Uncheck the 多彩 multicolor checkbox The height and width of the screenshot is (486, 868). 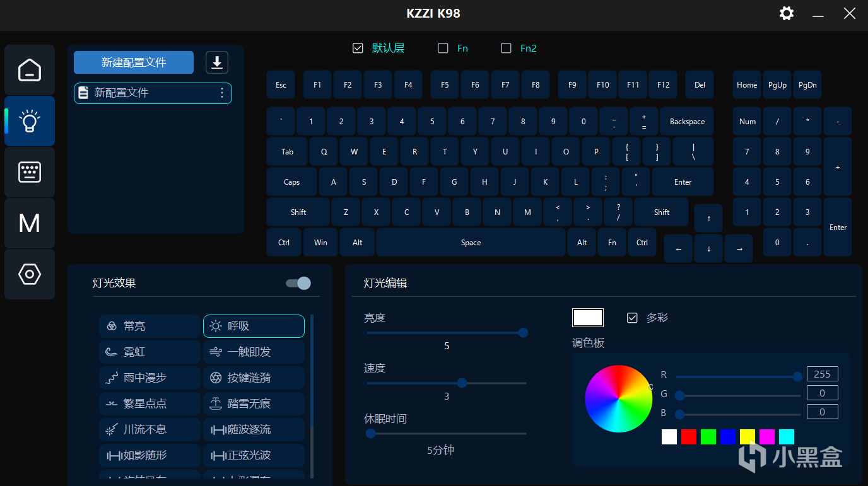pyautogui.click(x=632, y=318)
